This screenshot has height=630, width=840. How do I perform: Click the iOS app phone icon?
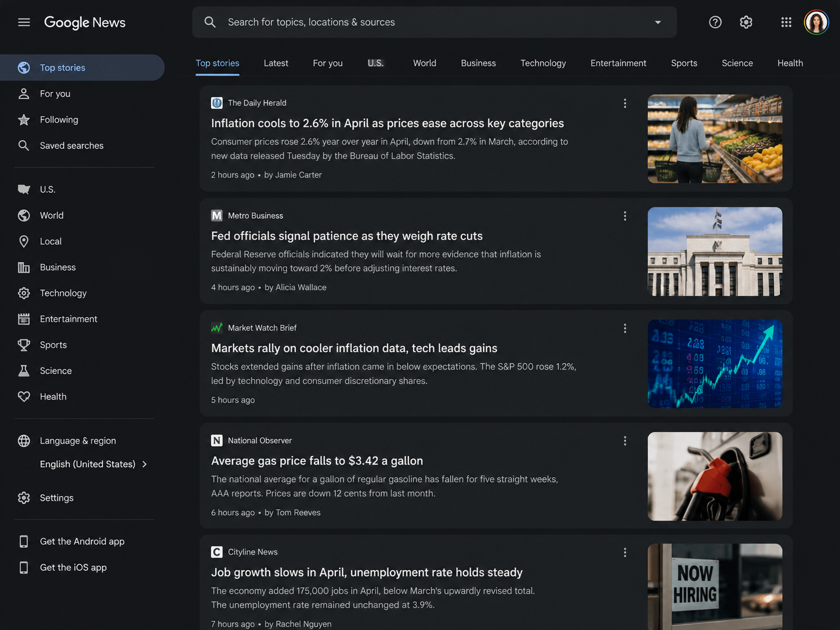coord(24,567)
